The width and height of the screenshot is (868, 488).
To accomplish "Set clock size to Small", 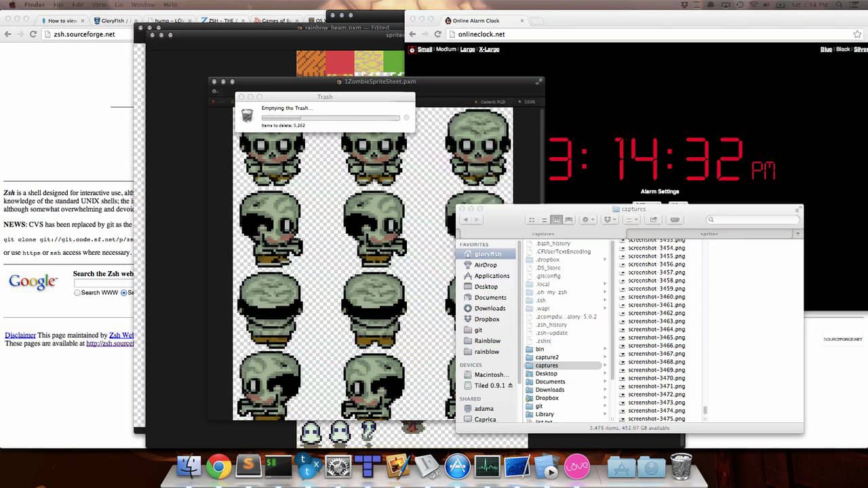I will point(425,49).
